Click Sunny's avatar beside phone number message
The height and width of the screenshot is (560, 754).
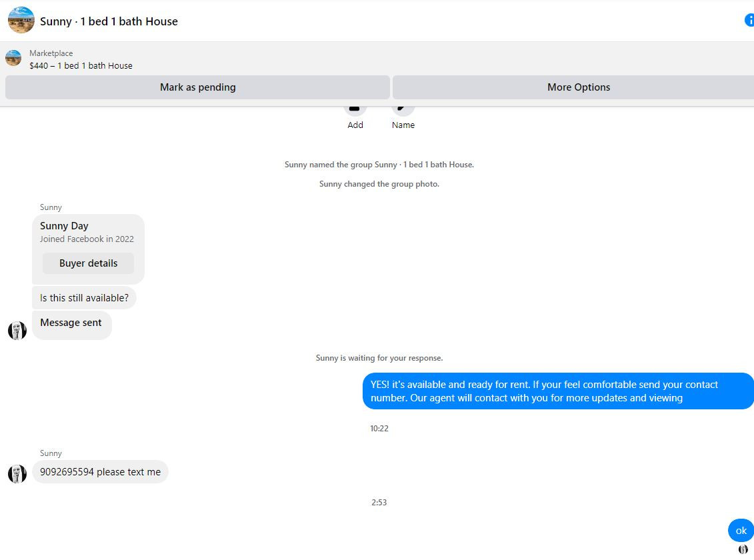pos(17,474)
